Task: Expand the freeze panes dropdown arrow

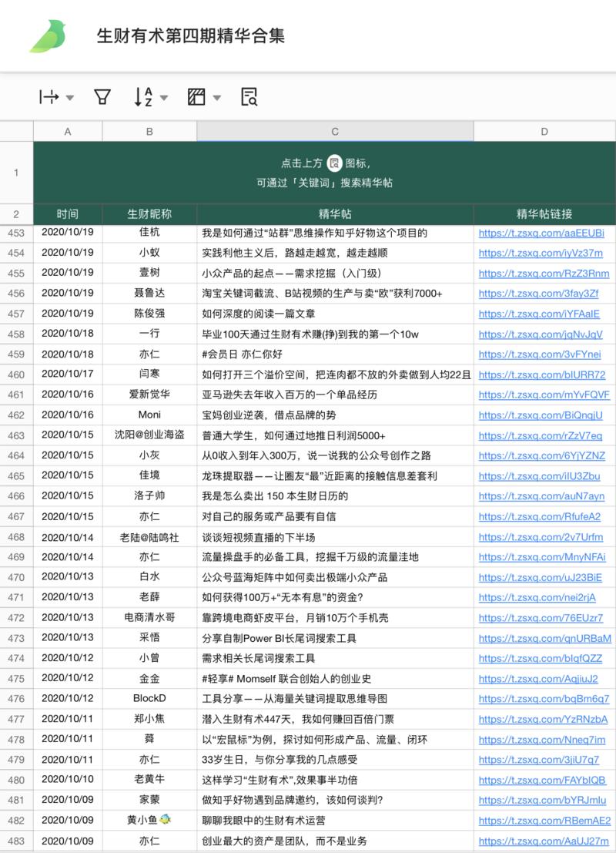Action: [x=69, y=99]
